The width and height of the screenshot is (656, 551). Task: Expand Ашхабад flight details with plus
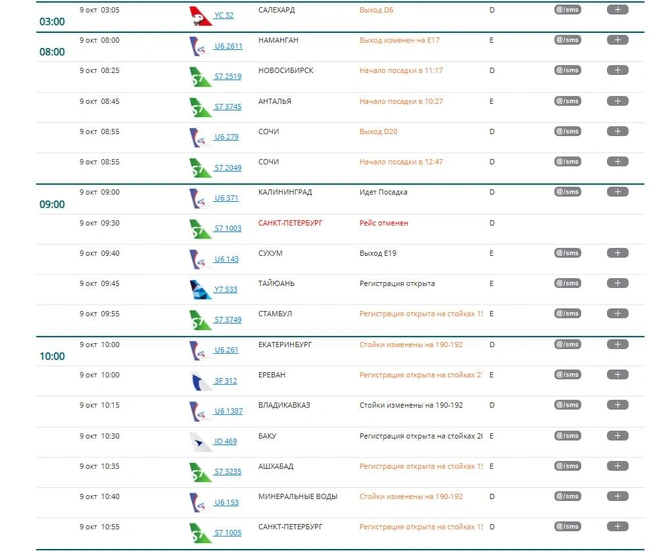[x=618, y=466]
